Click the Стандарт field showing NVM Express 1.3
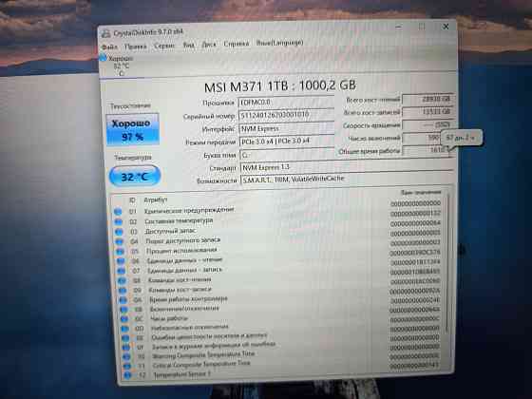The image size is (532, 399). pyautogui.click(x=346, y=167)
